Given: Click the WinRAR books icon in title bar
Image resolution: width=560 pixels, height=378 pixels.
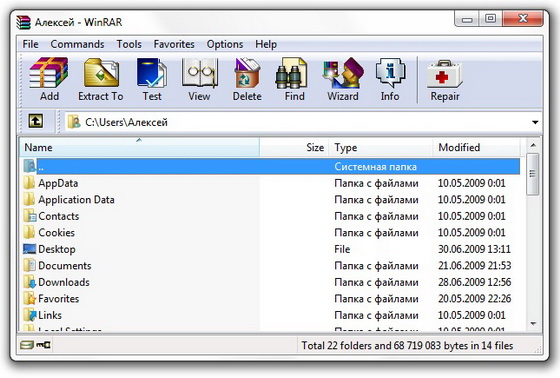Looking at the screenshot, I should pyautogui.click(x=23, y=22).
